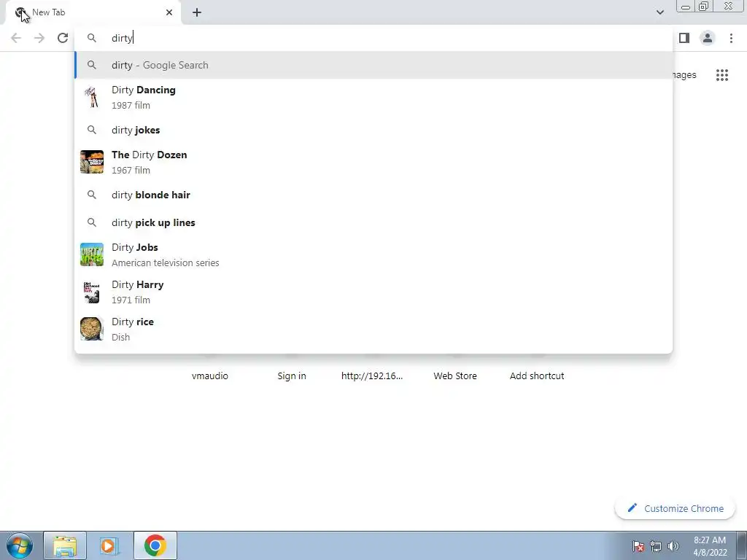The width and height of the screenshot is (747, 560).
Task: Click The Dirty Dozen poster thumbnail
Action: 92,162
